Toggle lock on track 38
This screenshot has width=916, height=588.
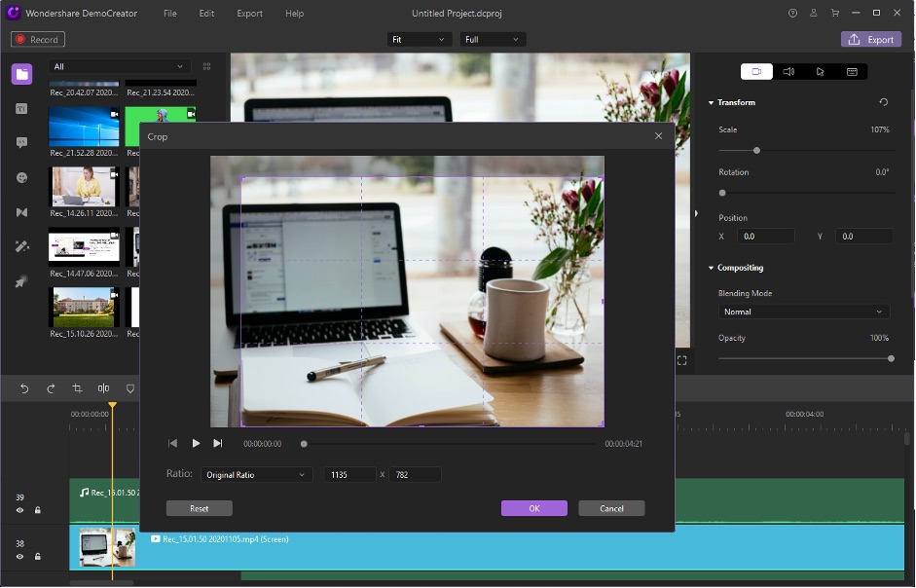tap(38, 557)
